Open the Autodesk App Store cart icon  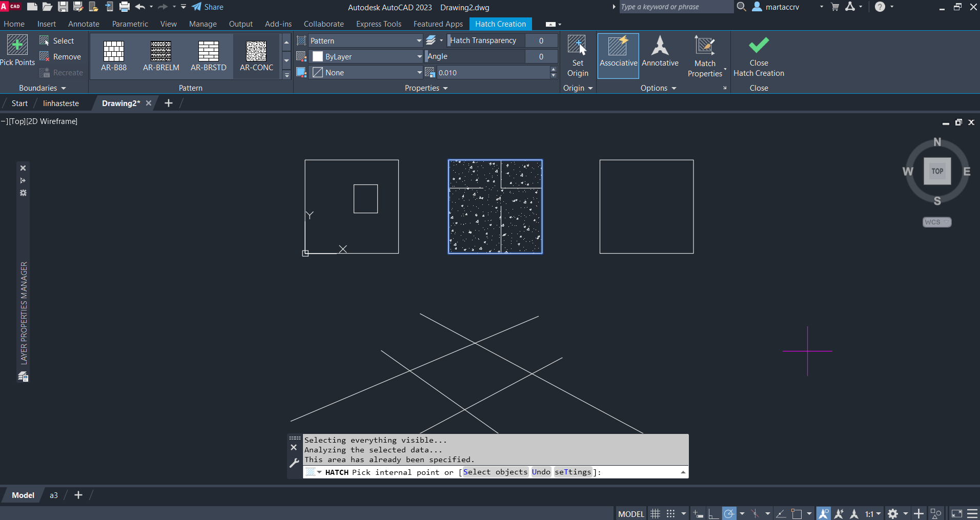(x=835, y=7)
